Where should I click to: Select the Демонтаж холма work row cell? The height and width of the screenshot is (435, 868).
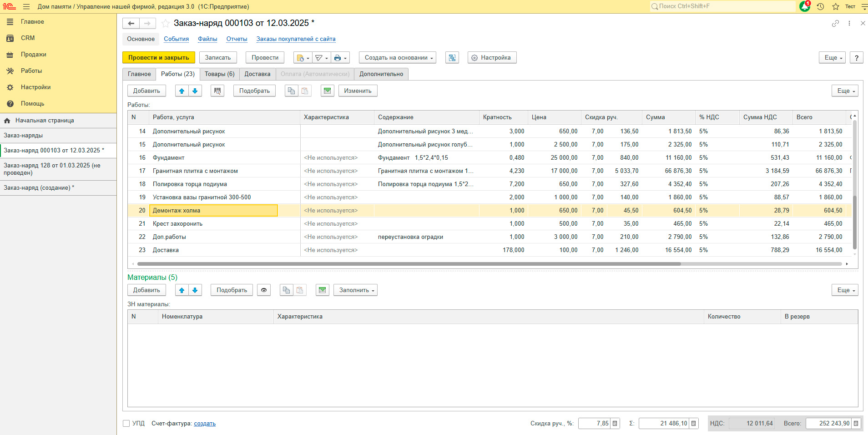tap(213, 211)
